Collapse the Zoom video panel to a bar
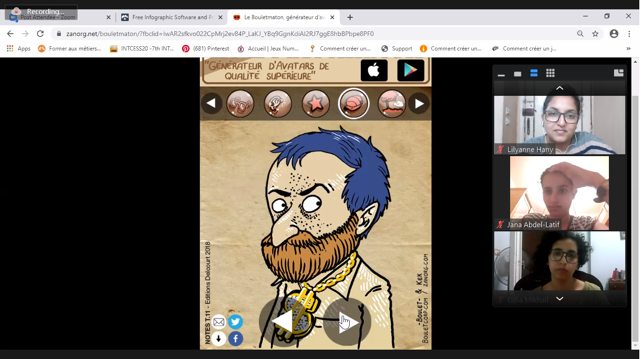644x359 pixels. (x=501, y=75)
